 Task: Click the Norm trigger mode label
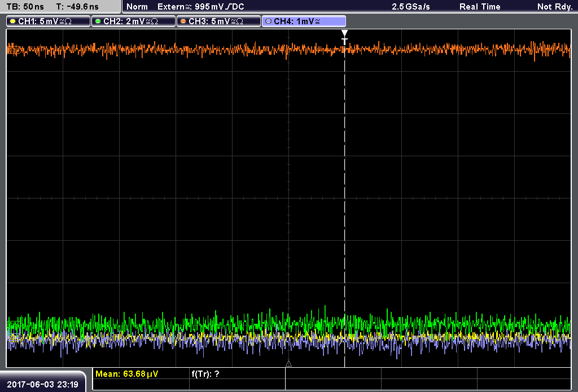137,7
